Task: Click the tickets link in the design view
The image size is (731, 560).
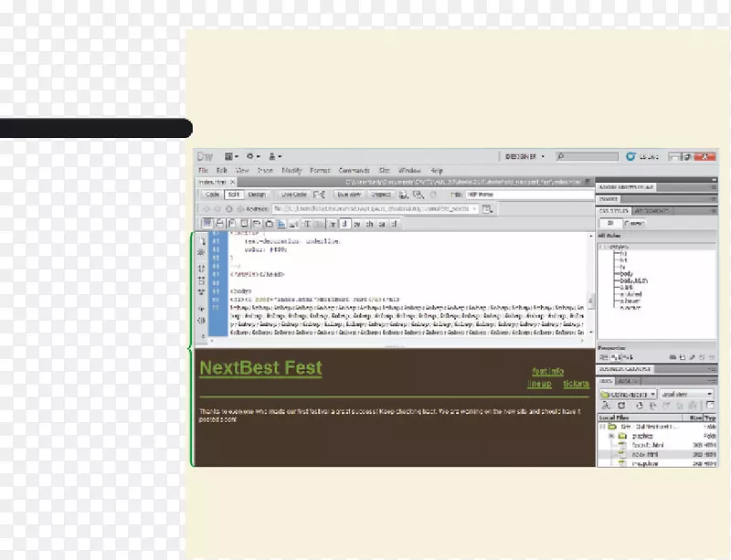Action: coord(577,384)
